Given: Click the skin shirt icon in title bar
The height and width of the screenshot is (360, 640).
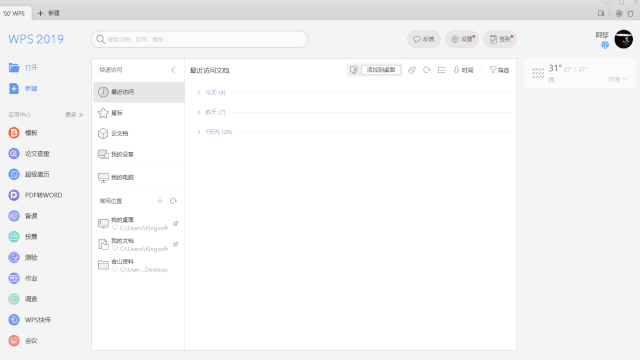Looking at the screenshot, I should (631, 13).
